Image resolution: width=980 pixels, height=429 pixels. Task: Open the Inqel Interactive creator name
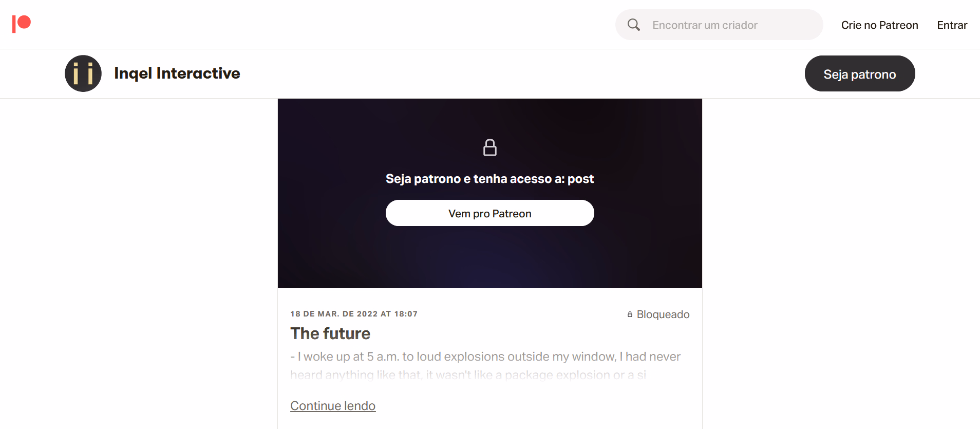(x=177, y=73)
